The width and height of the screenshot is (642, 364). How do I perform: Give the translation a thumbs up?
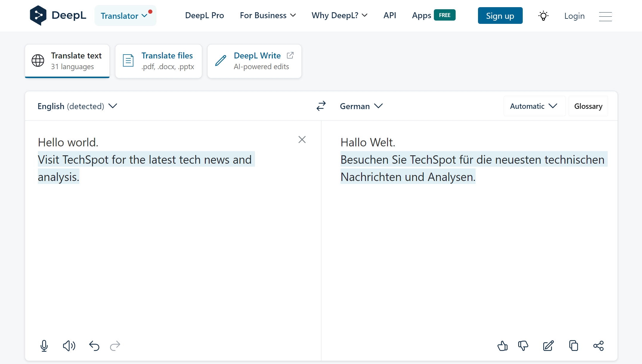tap(502, 346)
